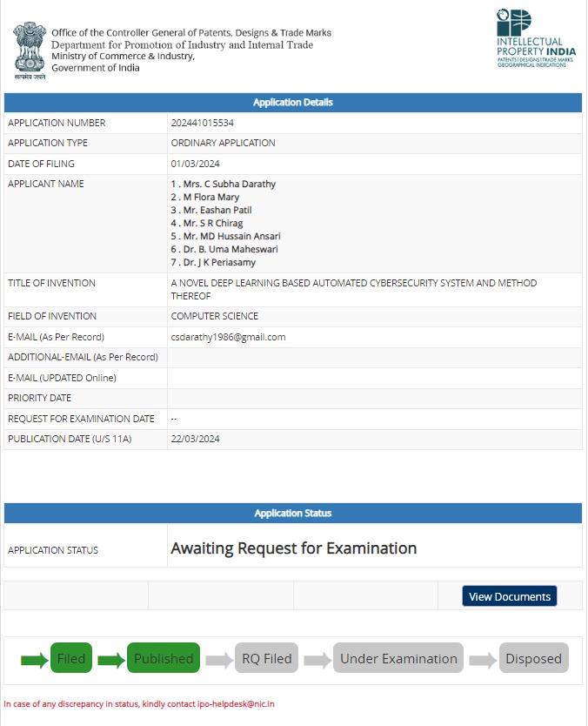Click the TITLE OF INVENTION label
The width and height of the screenshot is (588, 726).
52,283
